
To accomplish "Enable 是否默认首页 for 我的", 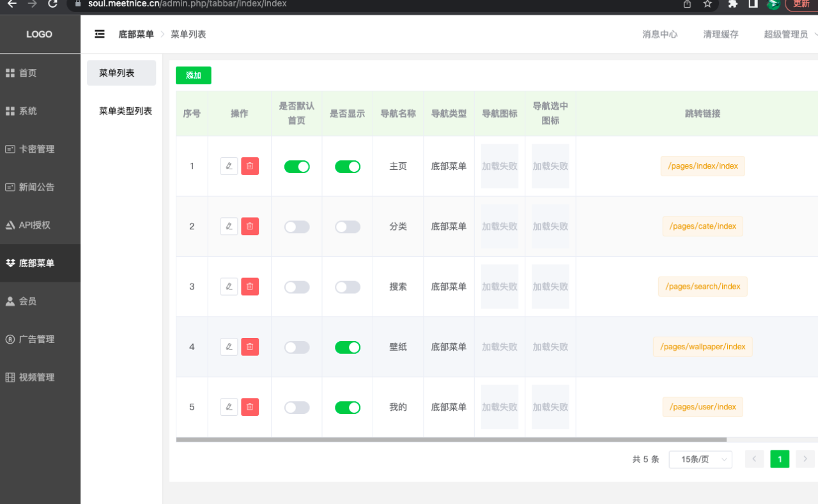I will (x=297, y=407).
